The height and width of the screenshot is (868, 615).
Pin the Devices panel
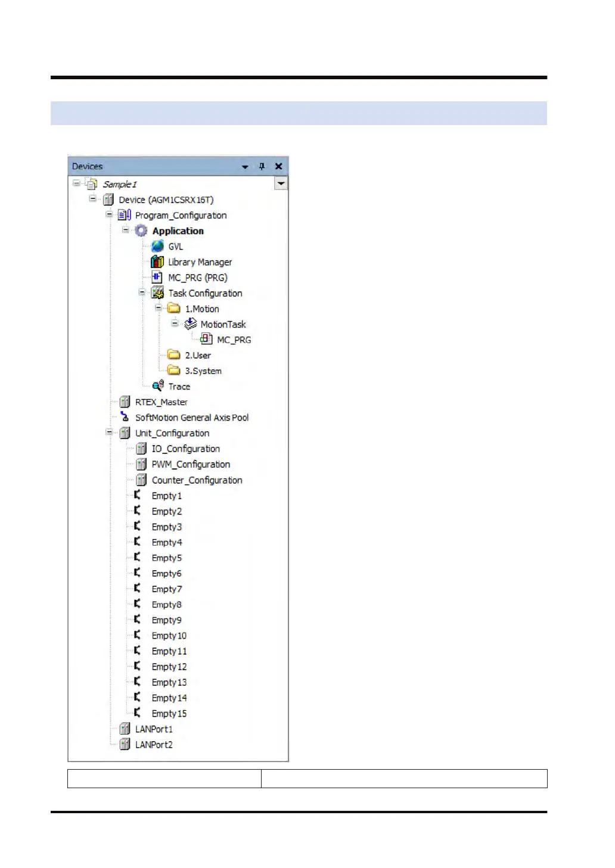point(262,166)
